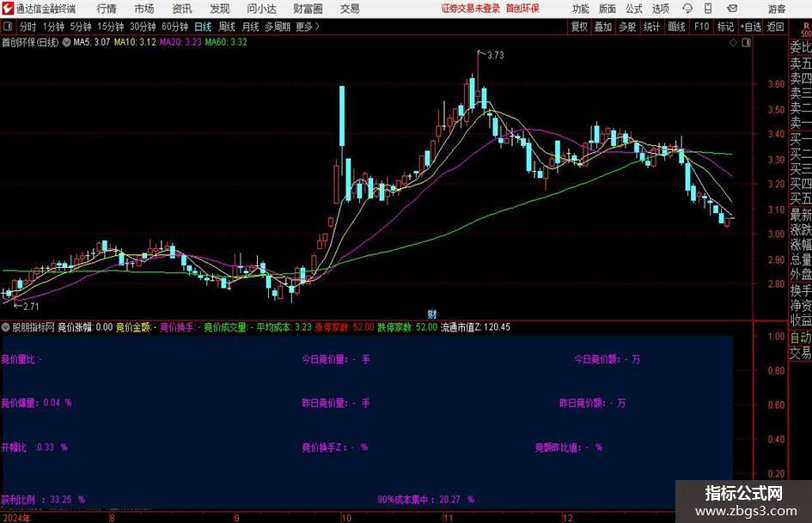812x523 pixels.
Task: Click the 返回 back button
Action: [x=775, y=27]
